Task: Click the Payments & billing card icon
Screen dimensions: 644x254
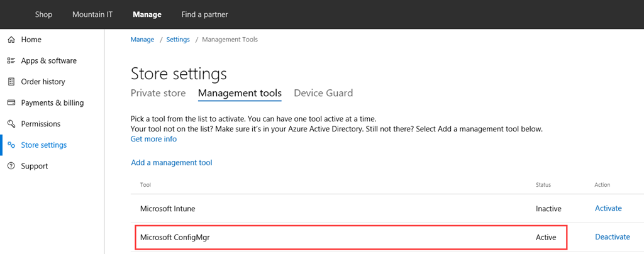Action: [11, 103]
